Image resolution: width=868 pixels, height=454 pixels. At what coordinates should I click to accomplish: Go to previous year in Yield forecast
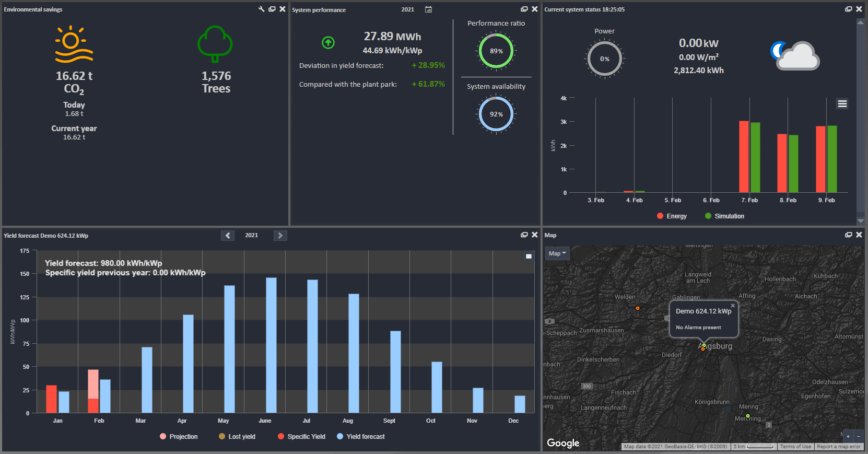coord(228,236)
